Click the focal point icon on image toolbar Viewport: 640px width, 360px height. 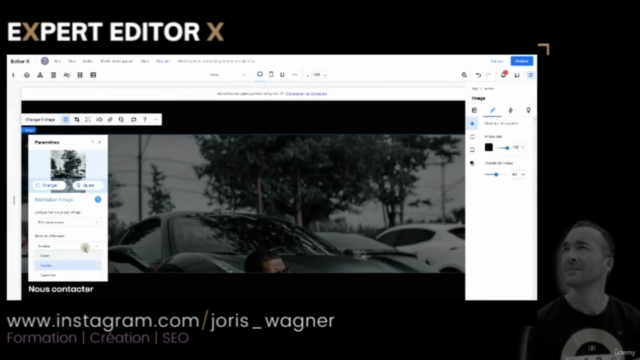click(88, 120)
